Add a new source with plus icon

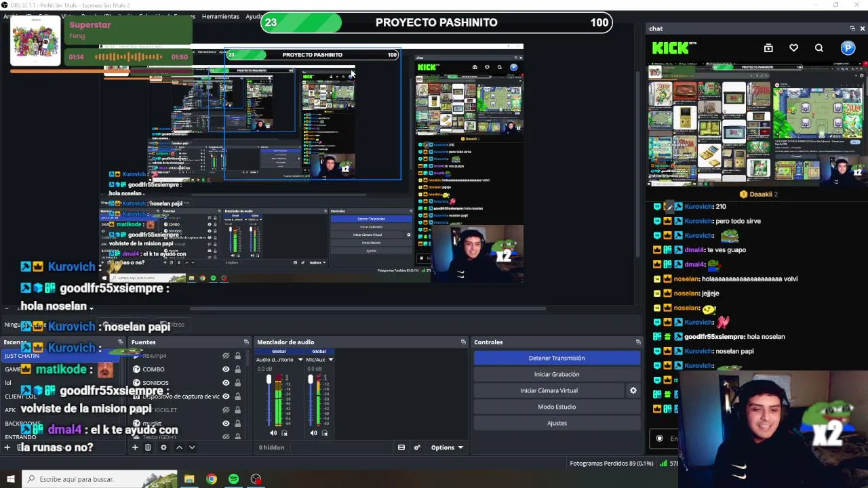click(135, 447)
